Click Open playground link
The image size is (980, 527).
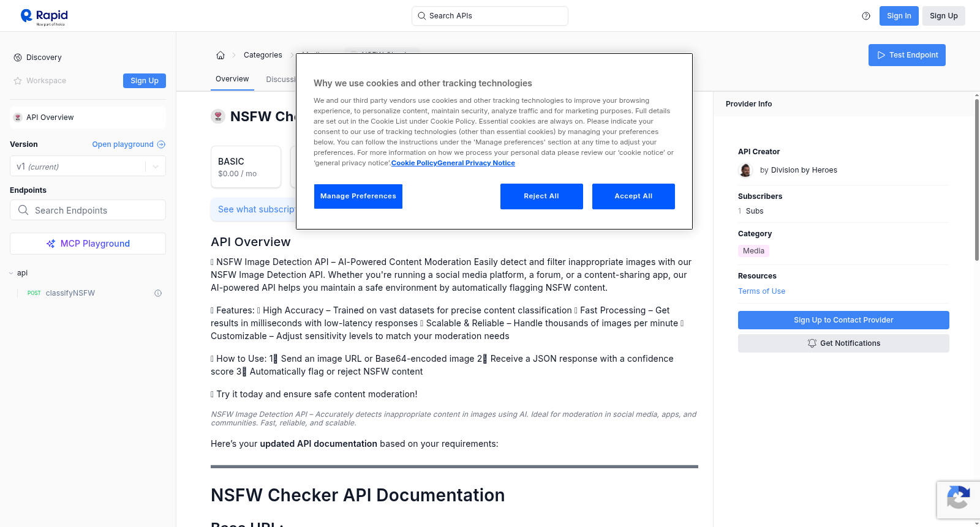129,144
